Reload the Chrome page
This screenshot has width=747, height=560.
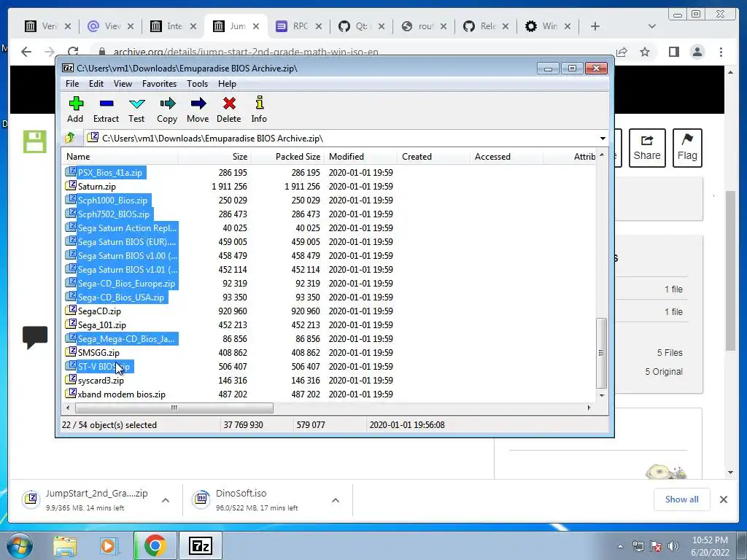coord(73,52)
